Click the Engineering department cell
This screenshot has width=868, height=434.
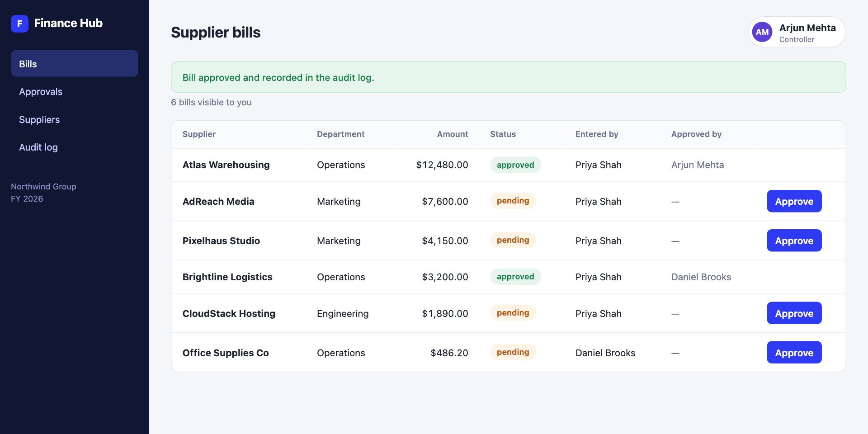[343, 314]
